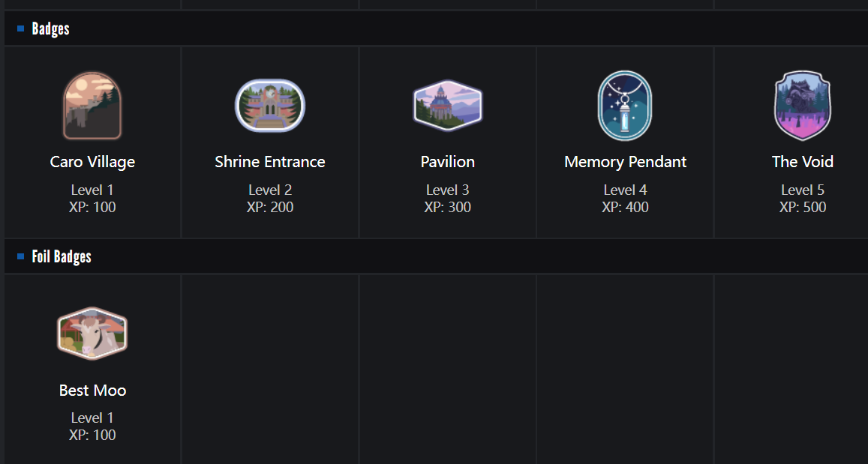The image size is (868, 464).
Task: Select The Void badge icon
Action: (802, 106)
